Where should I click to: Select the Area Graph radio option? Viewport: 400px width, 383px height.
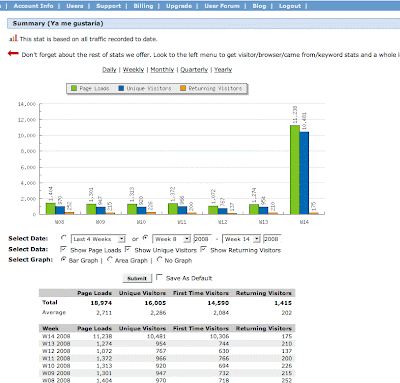[110, 259]
